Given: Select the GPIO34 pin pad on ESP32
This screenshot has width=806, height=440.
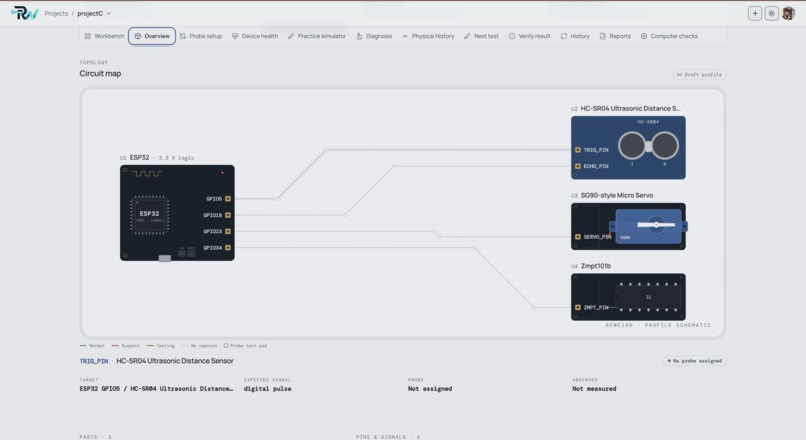Looking at the screenshot, I should pyautogui.click(x=228, y=248).
